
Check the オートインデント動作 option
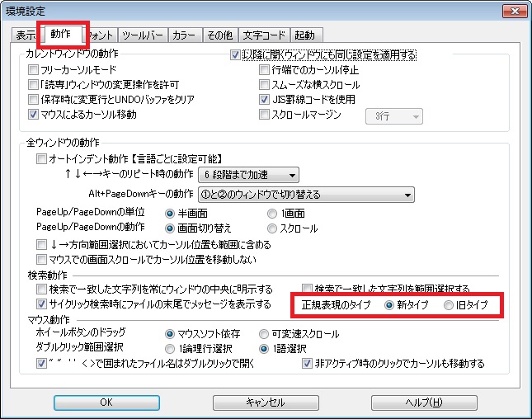[x=42, y=159]
